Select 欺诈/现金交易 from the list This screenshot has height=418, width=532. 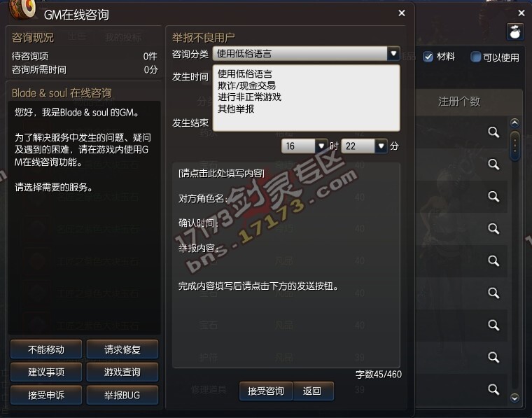click(246, 85)
